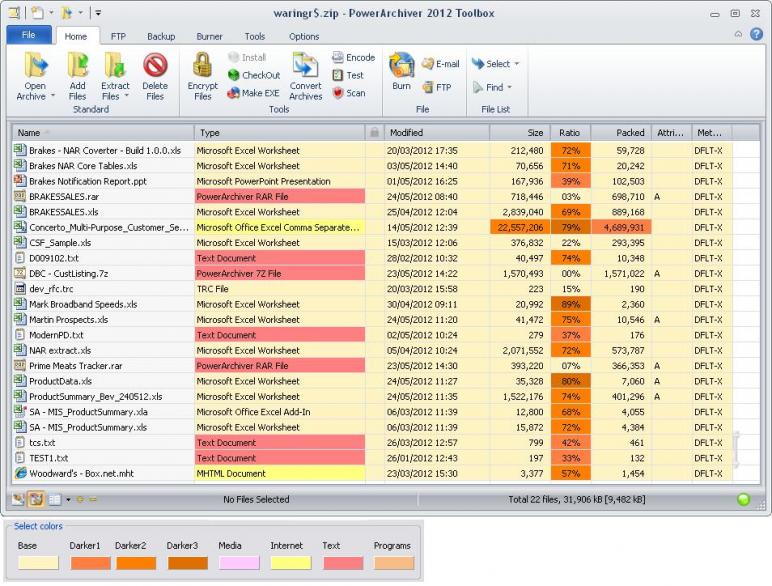Click the E-mail archive button

441,64
